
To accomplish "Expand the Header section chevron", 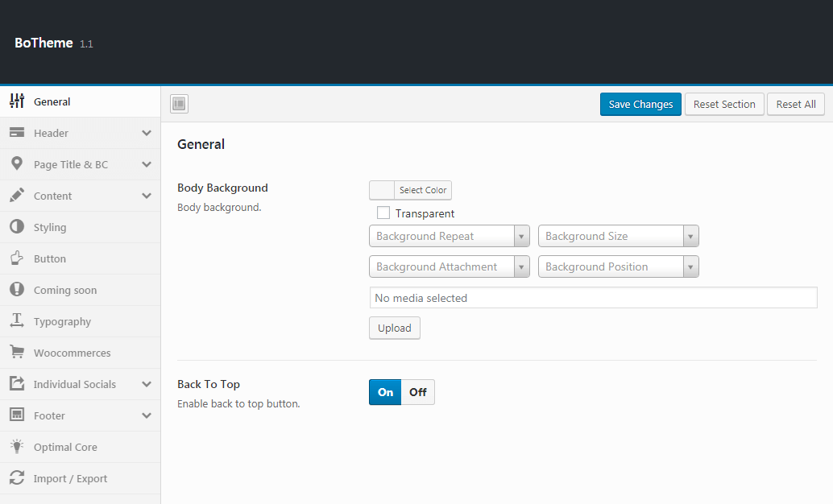I will click(x=146, y=133).
